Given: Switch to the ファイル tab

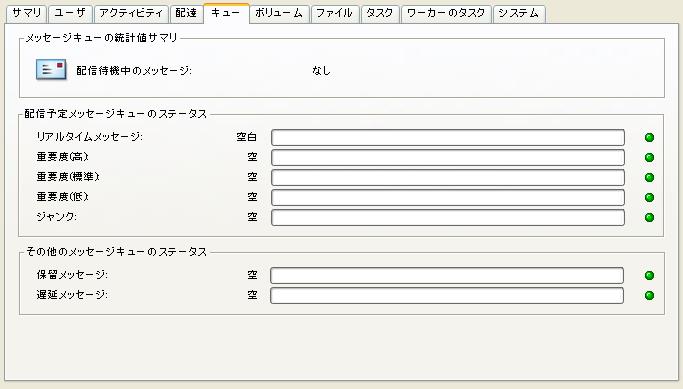Looking at the screenshot, I should (x=335, y=14).
